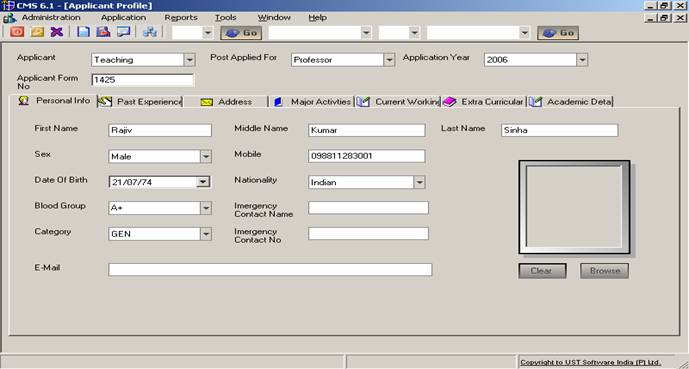The image size is (689, 369).
Task: Open the Date Of Birth date picker
Action: (x=203, y=182)
